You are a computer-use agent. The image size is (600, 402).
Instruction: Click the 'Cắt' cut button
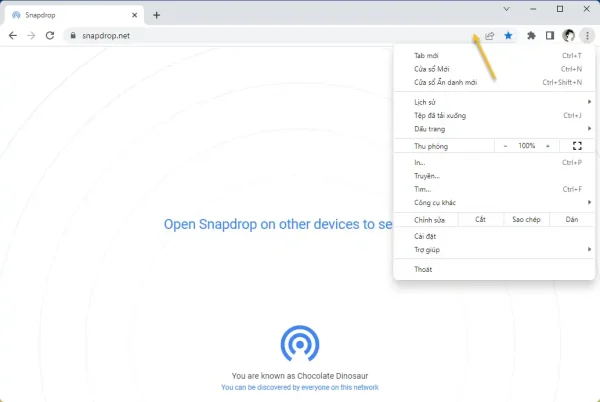480,220
